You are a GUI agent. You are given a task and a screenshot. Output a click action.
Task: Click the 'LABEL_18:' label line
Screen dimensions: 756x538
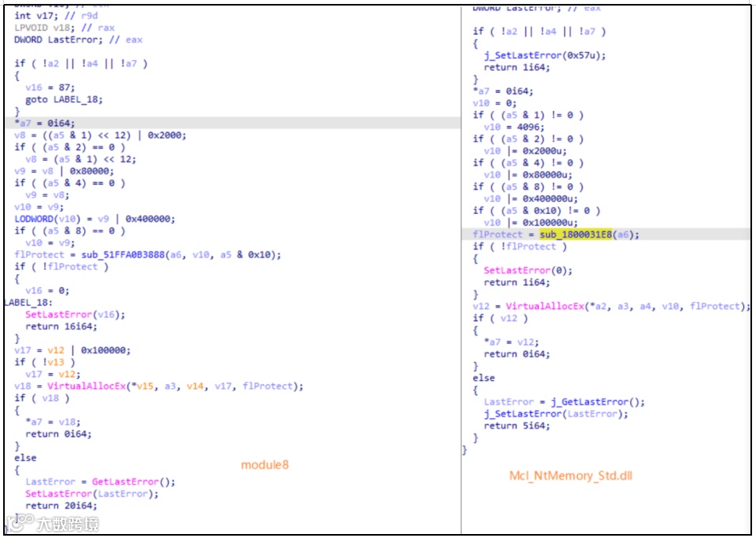click(29, 303)
